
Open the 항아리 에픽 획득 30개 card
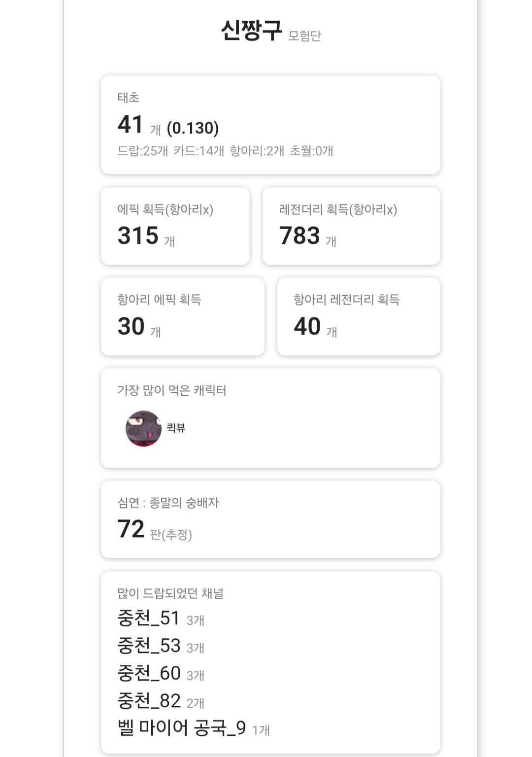click(x=183, y=316)
